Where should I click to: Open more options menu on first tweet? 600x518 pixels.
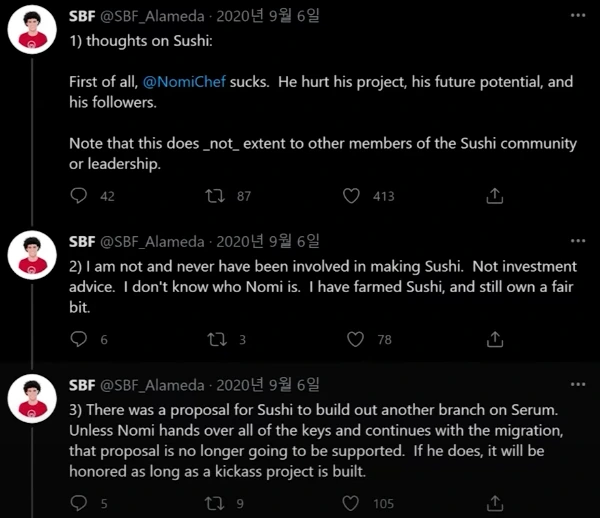pyautogui.click(x=577, y=18)
